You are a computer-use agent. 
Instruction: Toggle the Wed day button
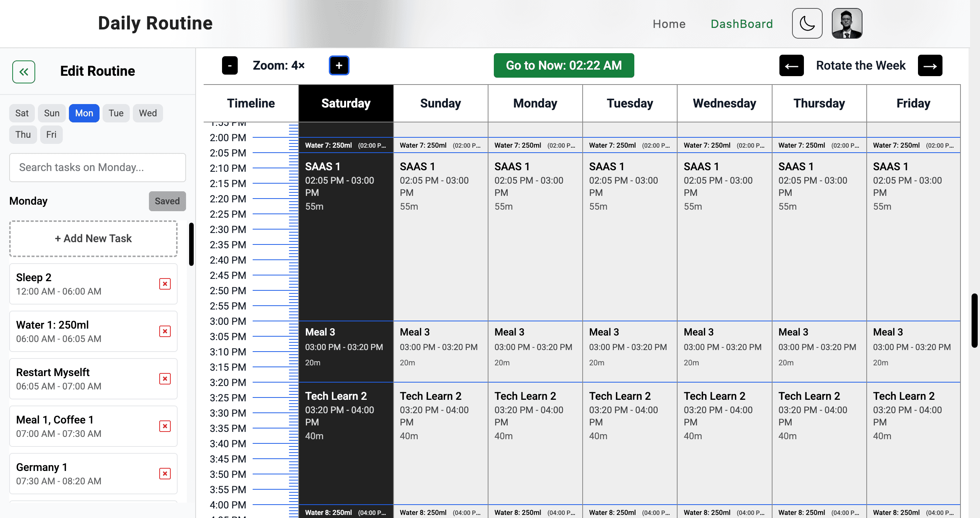148,113
